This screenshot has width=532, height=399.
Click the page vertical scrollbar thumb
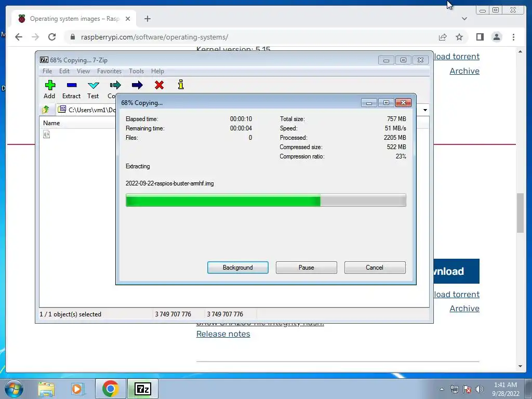[x=520, y=212]
